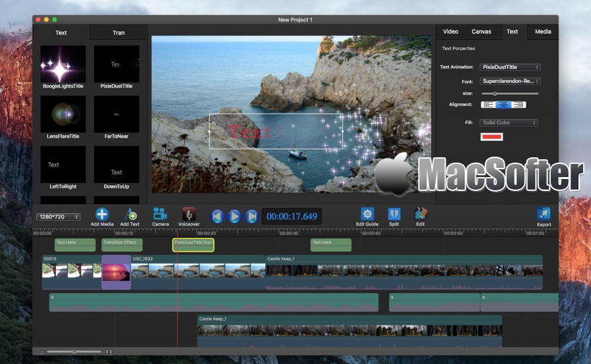Play the video preview
This screenshot has width=591, height=364.
click(x=234, y=217)
